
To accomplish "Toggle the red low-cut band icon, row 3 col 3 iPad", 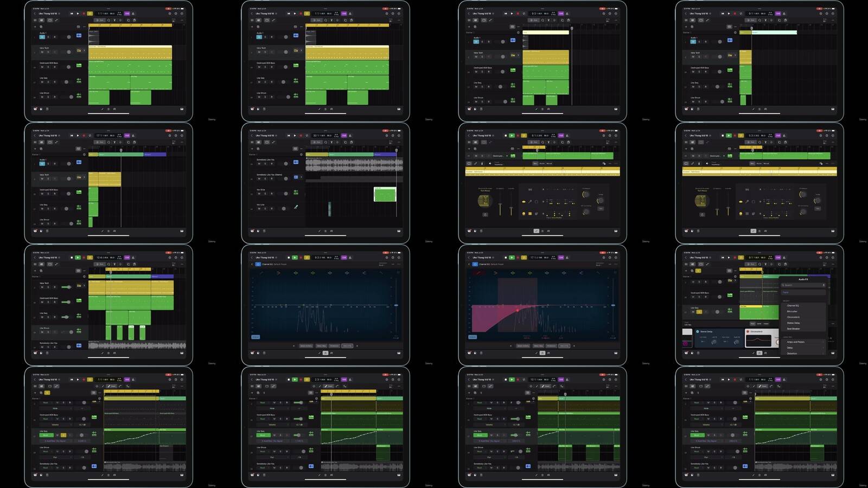I will pos(478,273).
